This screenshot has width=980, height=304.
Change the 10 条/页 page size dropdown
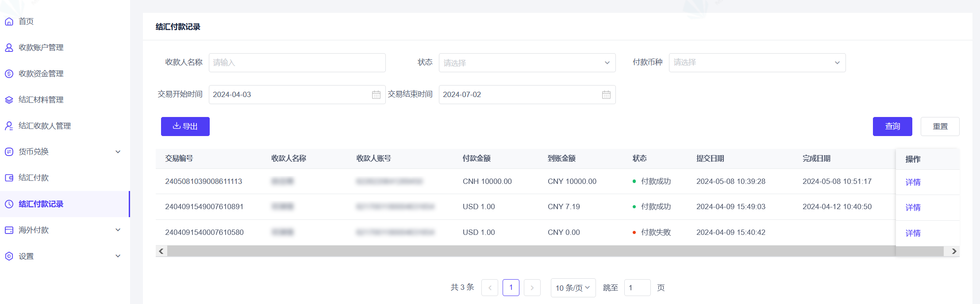tap(573, 288)
